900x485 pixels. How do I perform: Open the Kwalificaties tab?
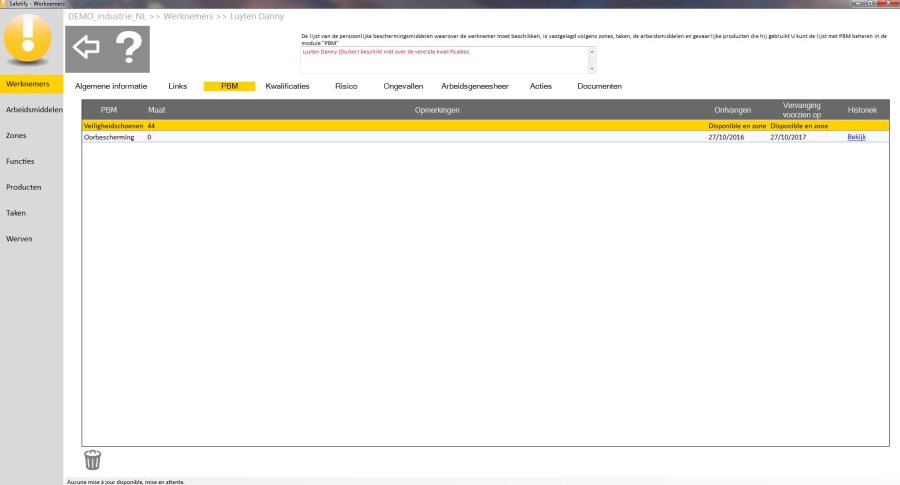point(287,86)
